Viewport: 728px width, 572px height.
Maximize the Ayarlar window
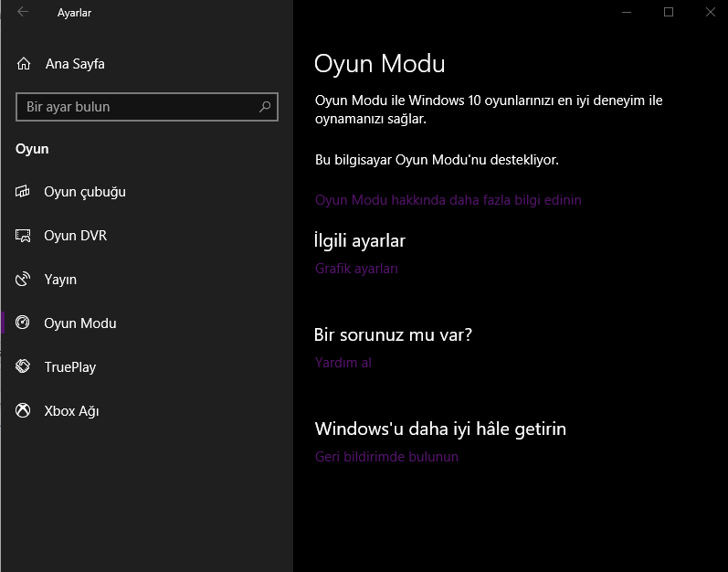[x=669, y=13]
